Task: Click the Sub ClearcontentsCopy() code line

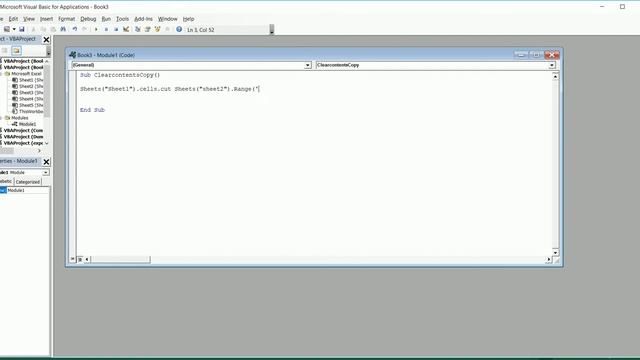Action: coord(120,75)
